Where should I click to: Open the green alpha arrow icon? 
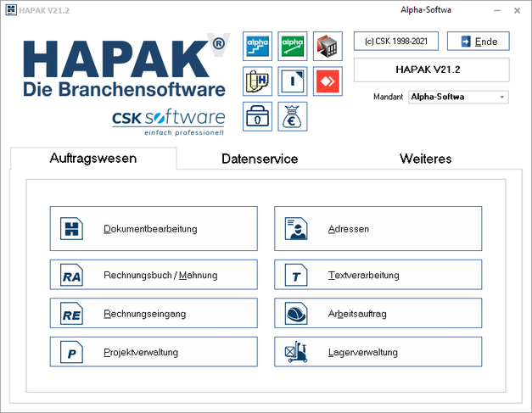pyautogui.click(x=293, y=46)
